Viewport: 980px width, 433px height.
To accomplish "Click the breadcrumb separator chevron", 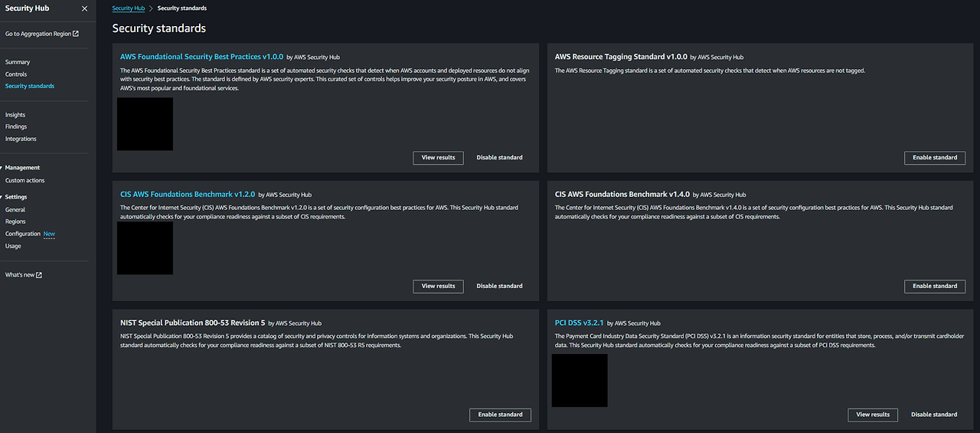I will [151, 8].
